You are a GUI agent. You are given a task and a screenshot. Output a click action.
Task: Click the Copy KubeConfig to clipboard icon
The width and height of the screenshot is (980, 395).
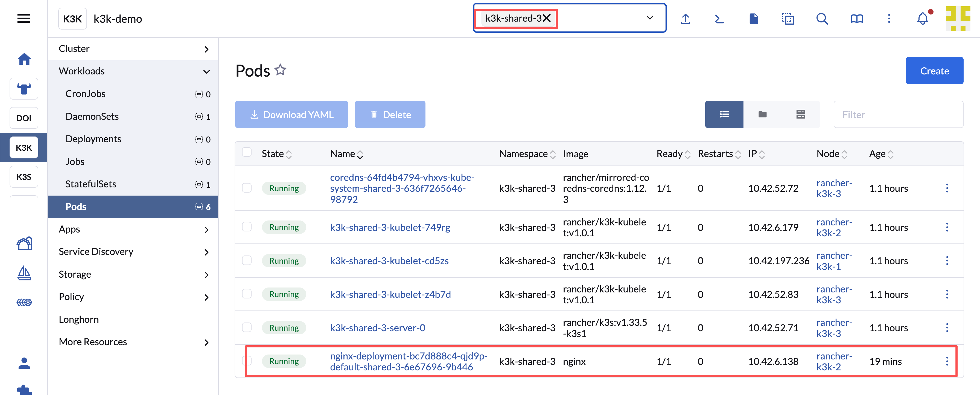pyautogui.click(x=787, y=19)
